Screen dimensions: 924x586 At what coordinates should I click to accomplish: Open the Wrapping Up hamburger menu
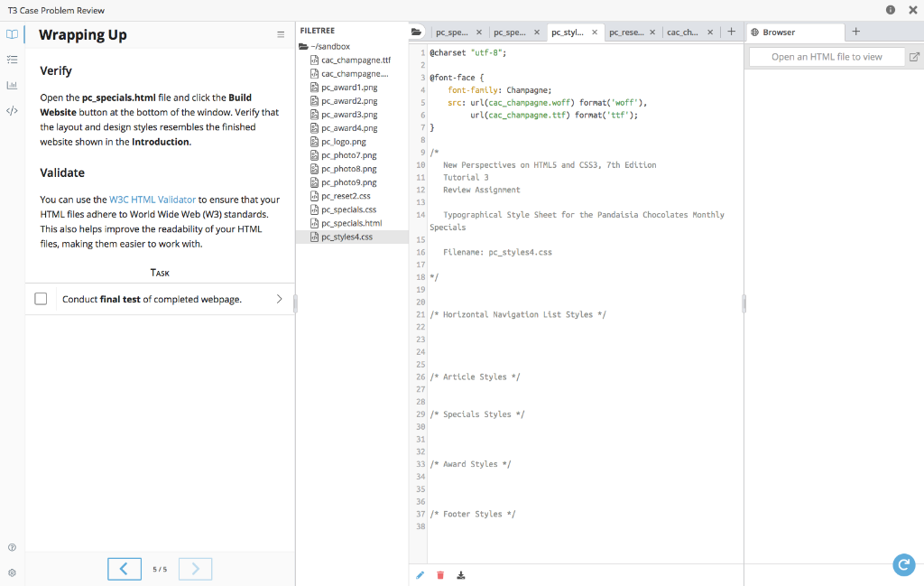click(x=280, y=34)
